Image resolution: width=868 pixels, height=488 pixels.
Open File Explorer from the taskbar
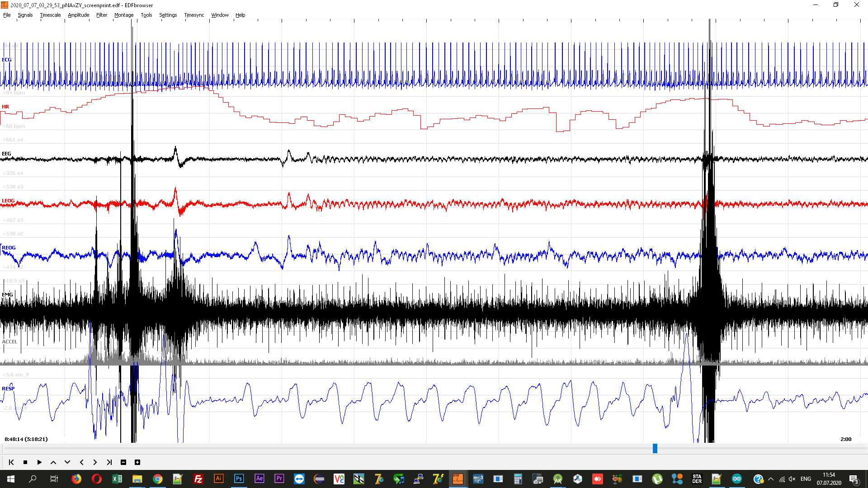click(x=137, y=479)
